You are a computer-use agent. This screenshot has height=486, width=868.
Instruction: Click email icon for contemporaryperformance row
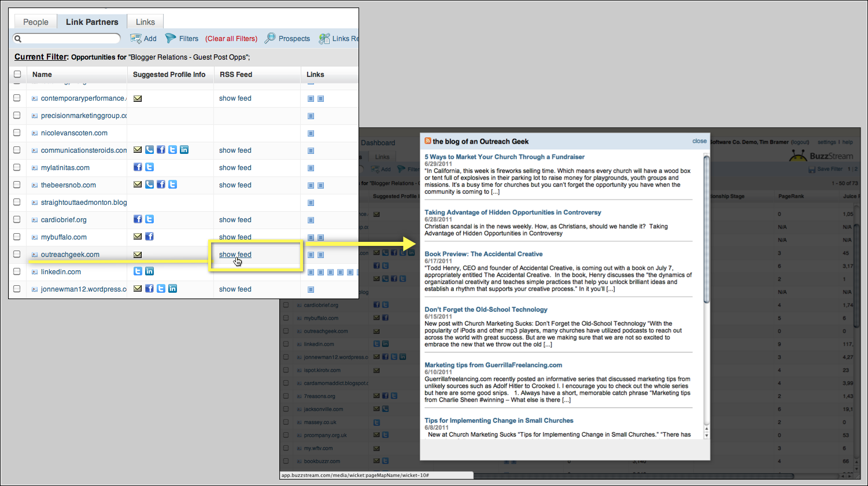coord(138,98)
